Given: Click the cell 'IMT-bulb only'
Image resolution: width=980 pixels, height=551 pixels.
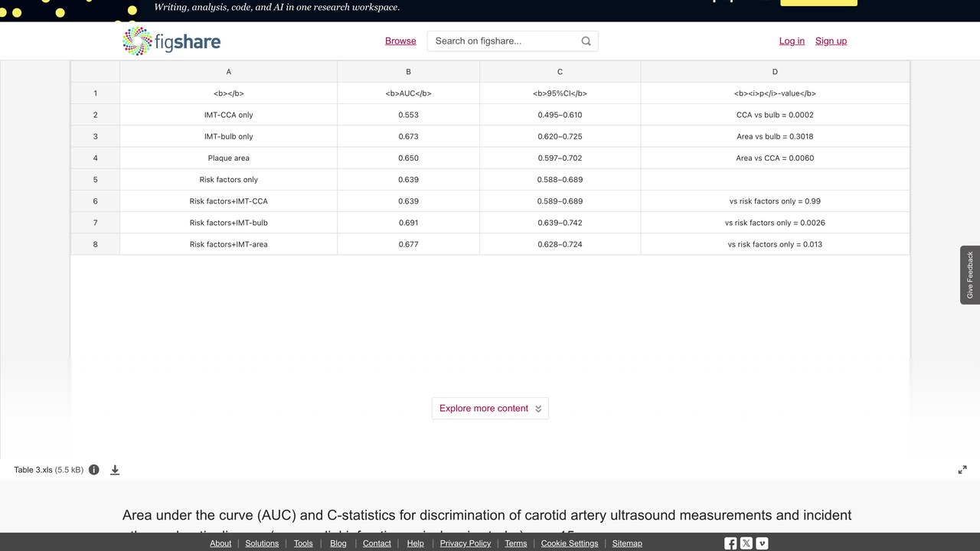Looking at the screenshot, I should (x=229, y=136).
